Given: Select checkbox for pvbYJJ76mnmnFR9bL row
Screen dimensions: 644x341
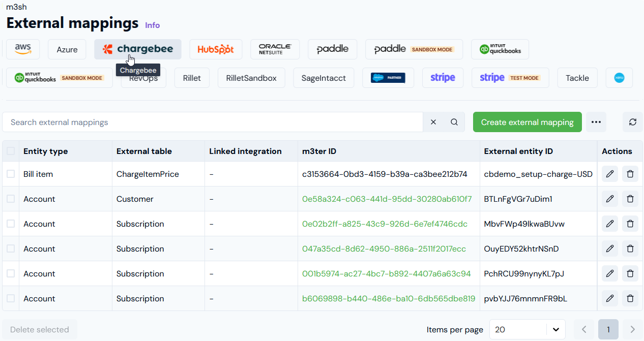Looking at the screenshot, I should [11, 298].
